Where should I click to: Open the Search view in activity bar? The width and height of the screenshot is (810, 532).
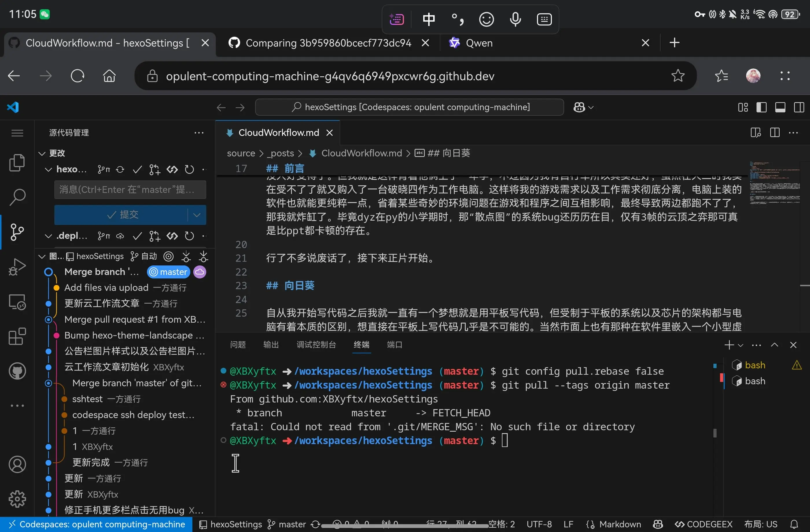pyautogui.click(x=17, y=197)
